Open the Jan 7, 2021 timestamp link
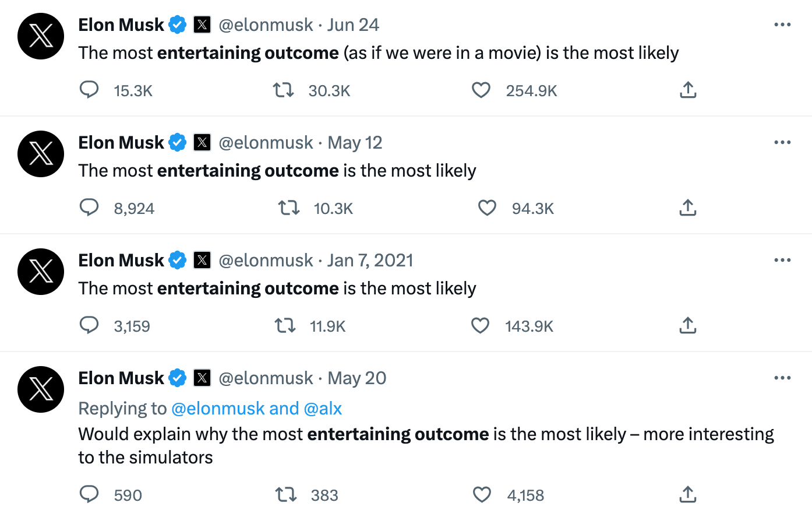Viewport: 812px width, 520px height. (x=370, y=260)
